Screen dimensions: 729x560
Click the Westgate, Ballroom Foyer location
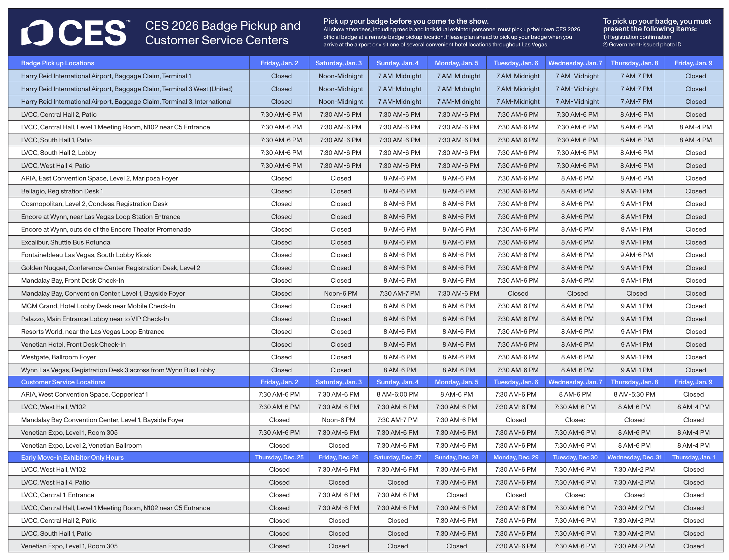click(58, 357)
